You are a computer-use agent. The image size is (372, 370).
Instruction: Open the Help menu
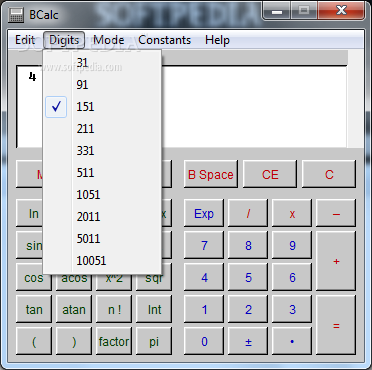click(x=217, y=40)
